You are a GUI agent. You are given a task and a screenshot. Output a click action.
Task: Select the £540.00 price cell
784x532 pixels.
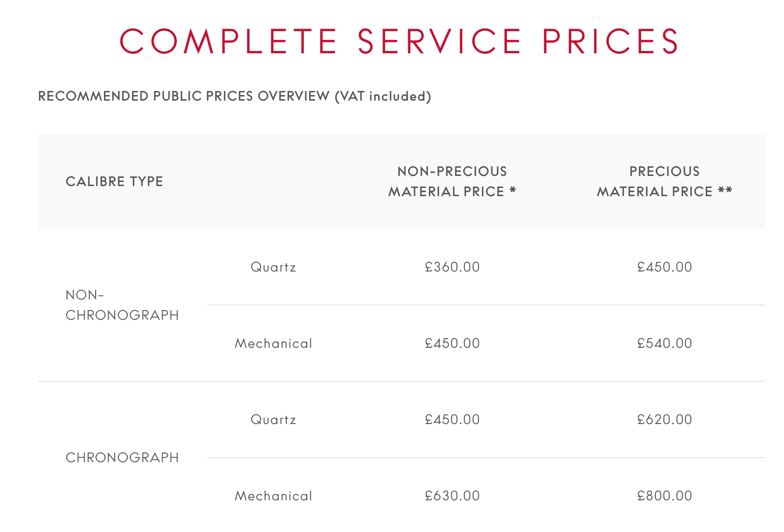(x=665, y=343)
